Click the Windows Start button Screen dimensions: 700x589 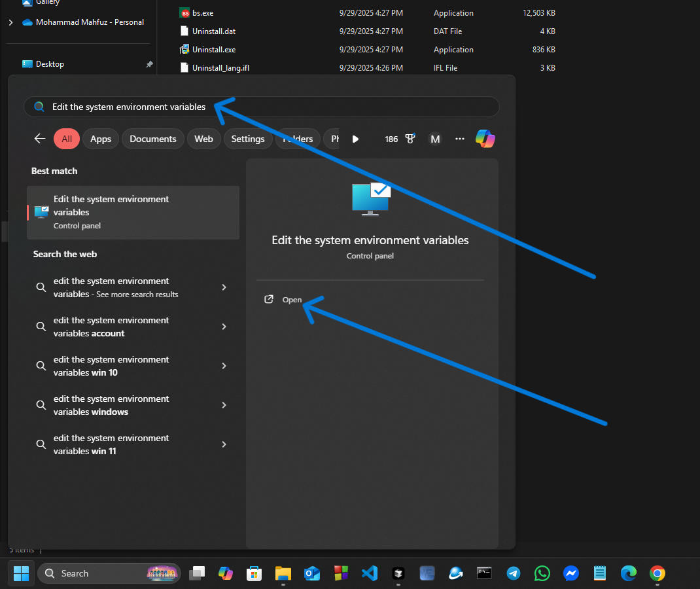click(21, 573)
